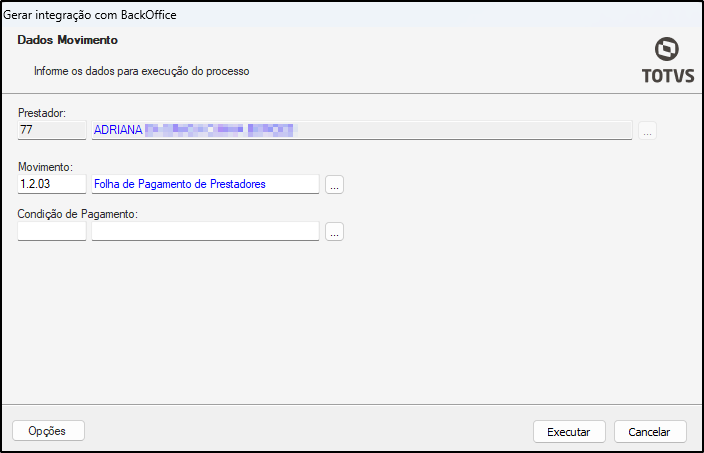Select the Folha de Pagamento de Prestadores field
The width and height of the screenshot is (704, 453).
pos(205,184)
